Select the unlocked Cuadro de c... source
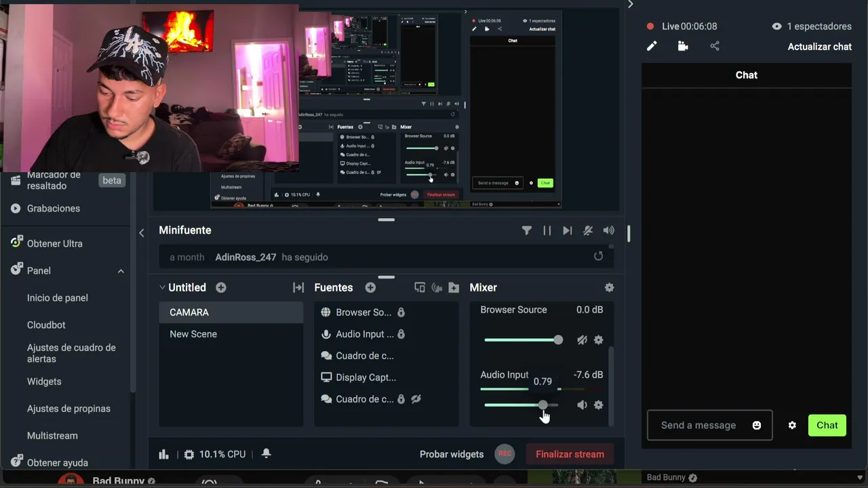 (x=387, y=356)
